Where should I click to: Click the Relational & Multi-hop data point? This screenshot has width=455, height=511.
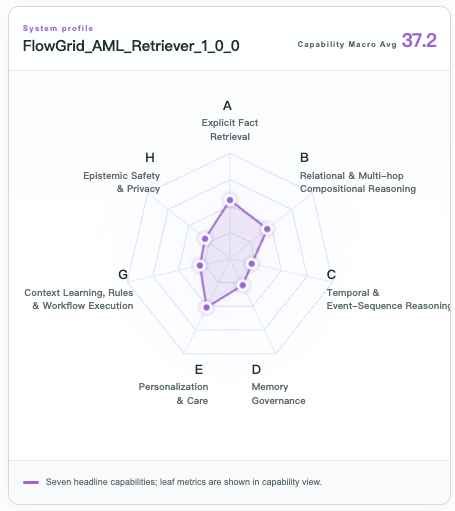pos(267,229)
